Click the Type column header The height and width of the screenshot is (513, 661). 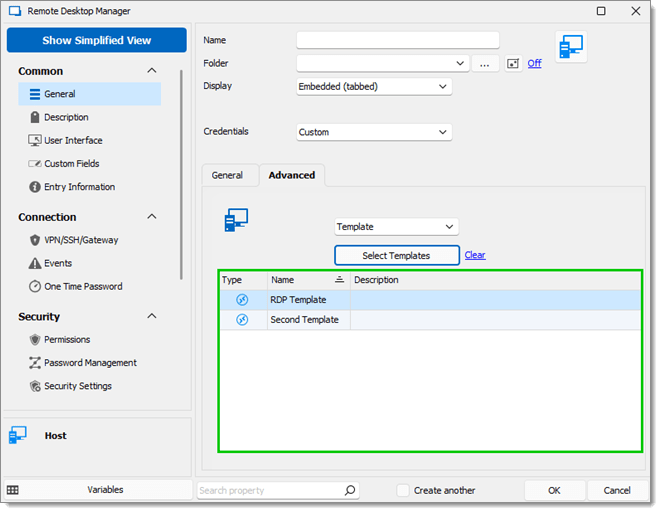pyautogui.click(x=243, y=280)
